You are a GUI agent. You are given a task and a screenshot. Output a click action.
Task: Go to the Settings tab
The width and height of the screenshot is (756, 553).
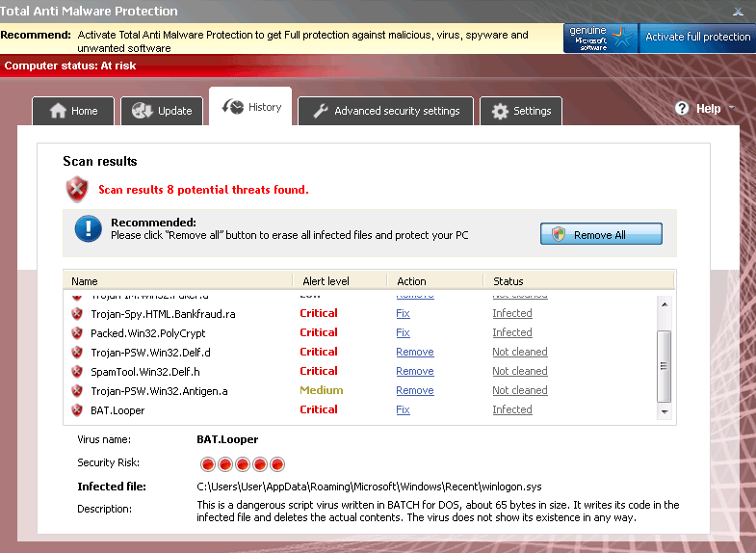click(x=520, y=111)
